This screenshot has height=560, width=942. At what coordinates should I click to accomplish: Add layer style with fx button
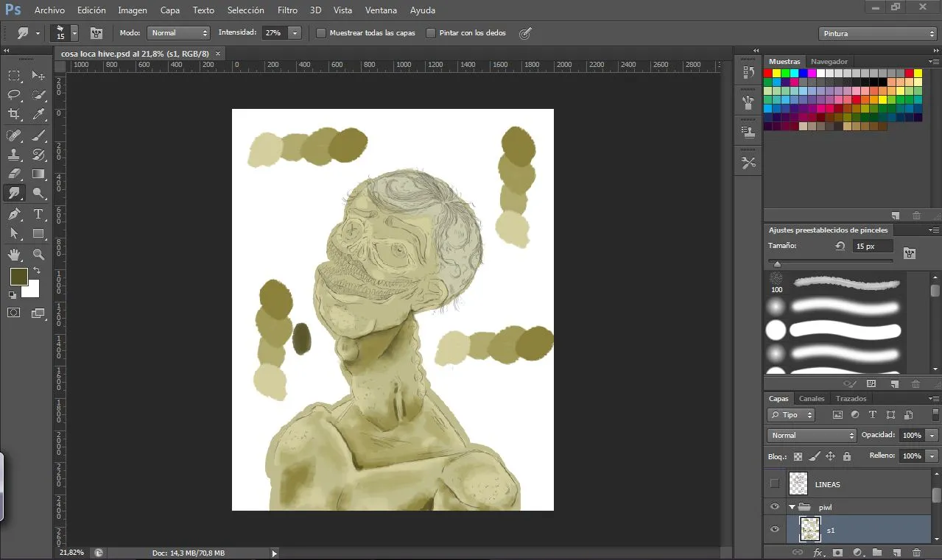818,552
